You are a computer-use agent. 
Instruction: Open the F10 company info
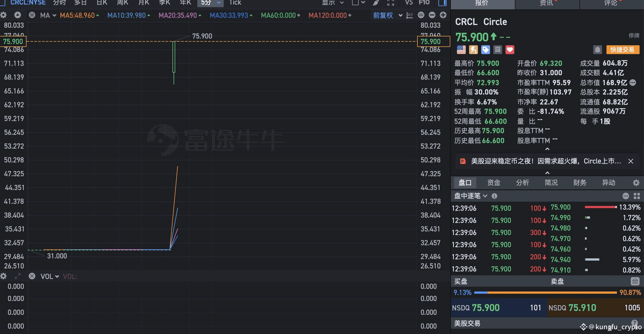coord(424,2)
